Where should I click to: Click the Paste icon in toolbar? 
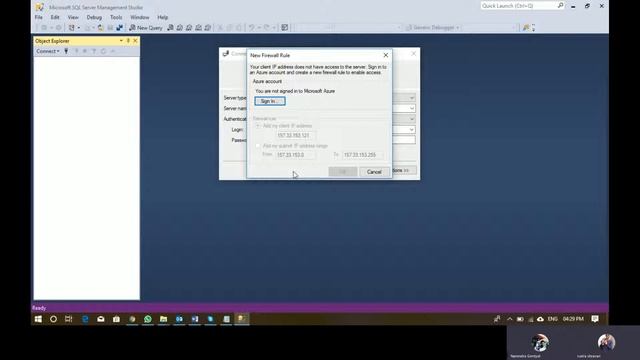(239, 28)
